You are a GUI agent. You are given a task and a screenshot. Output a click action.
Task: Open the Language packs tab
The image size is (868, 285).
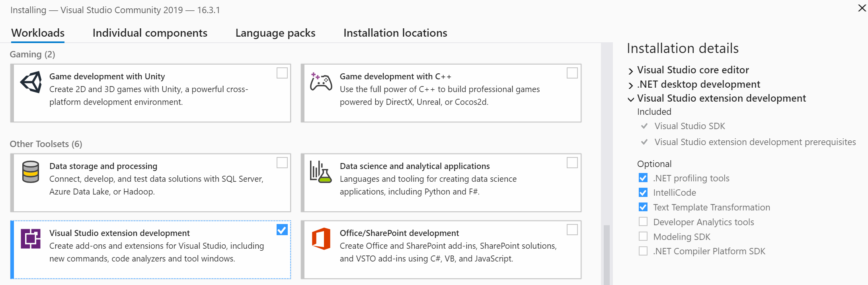point(275,33)
